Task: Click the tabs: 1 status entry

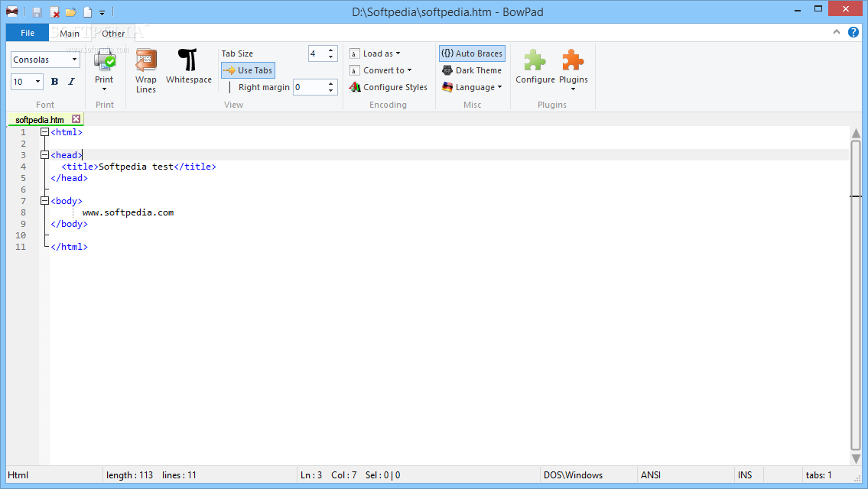Action: pos(819,475)
